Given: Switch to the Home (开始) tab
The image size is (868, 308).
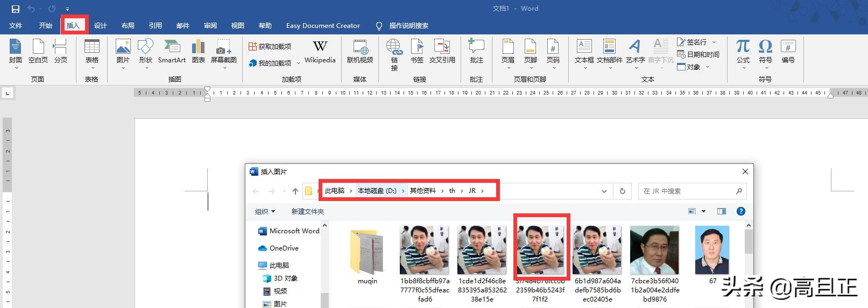Looking at the screenshot, I should [x=46, y=25].
